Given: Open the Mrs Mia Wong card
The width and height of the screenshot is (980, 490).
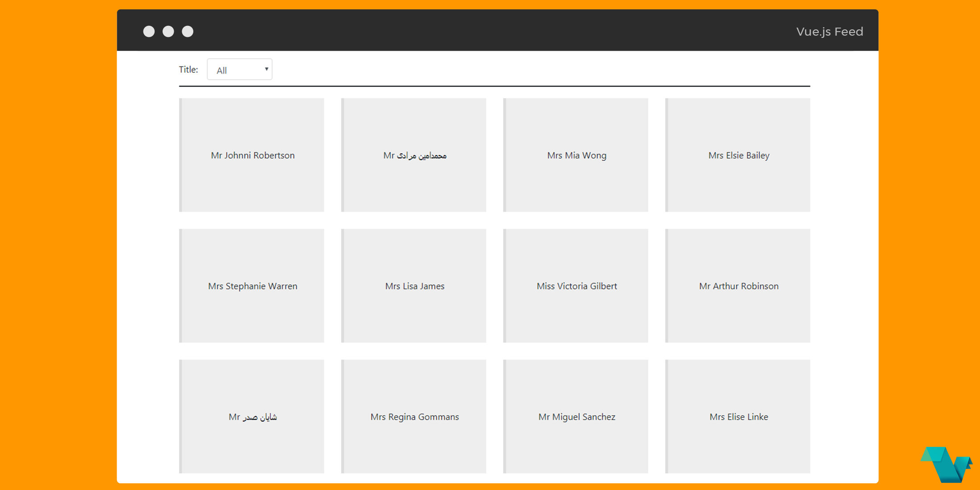Looking at the screenshot, I should [x=576, y=155].
